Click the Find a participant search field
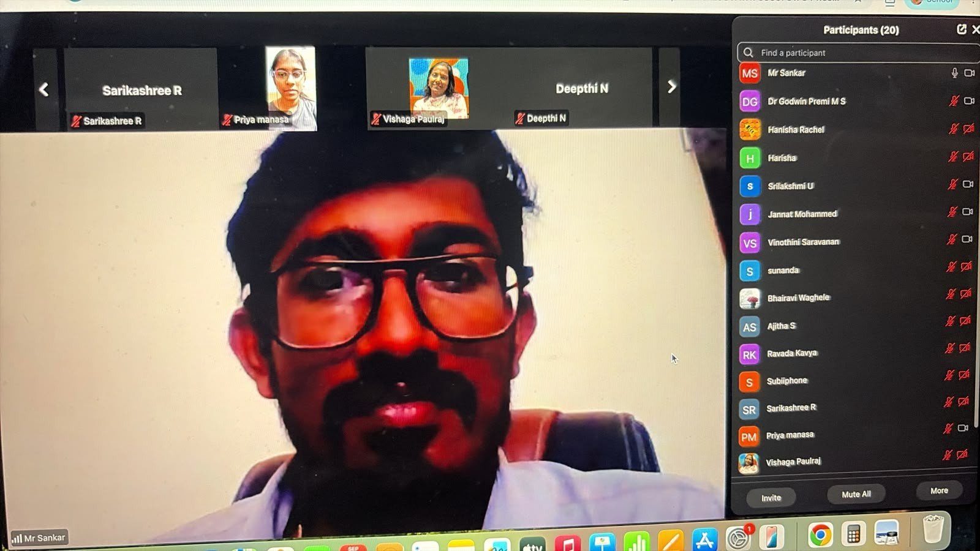The image size is (980, 551). (x=858, y=53)
